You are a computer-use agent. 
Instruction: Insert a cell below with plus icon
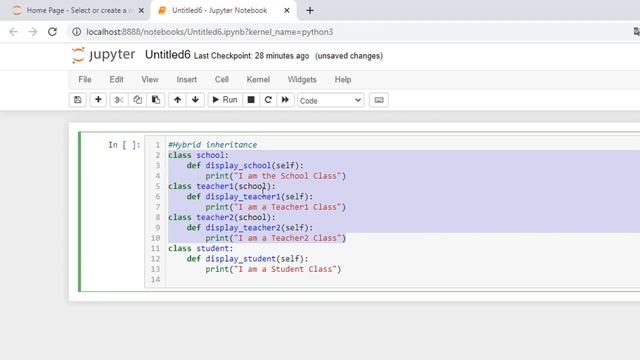pos(98,100)
